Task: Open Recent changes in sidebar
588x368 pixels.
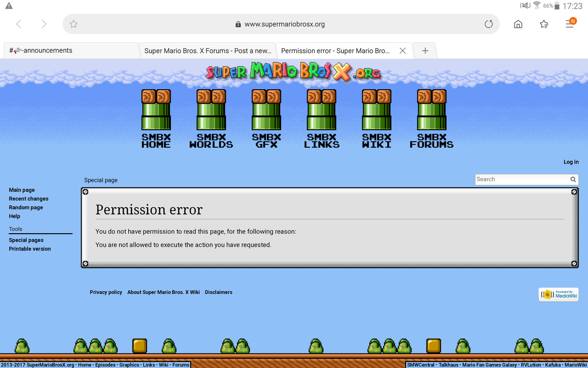Action: click(x=28, y=199)
